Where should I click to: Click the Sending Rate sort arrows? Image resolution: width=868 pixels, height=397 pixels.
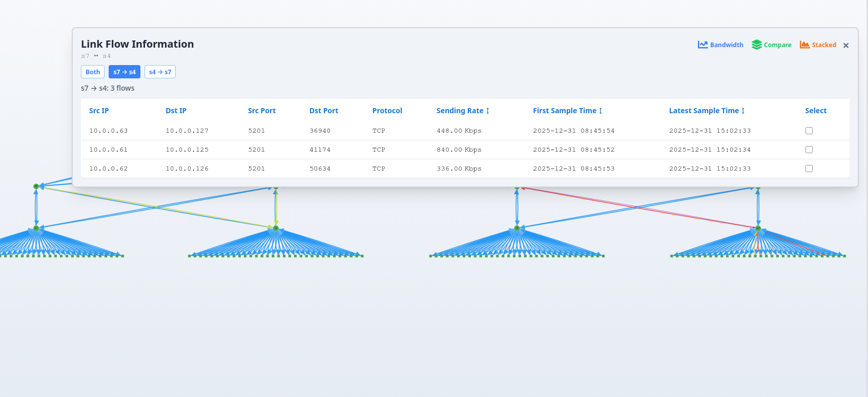[487, 111]
